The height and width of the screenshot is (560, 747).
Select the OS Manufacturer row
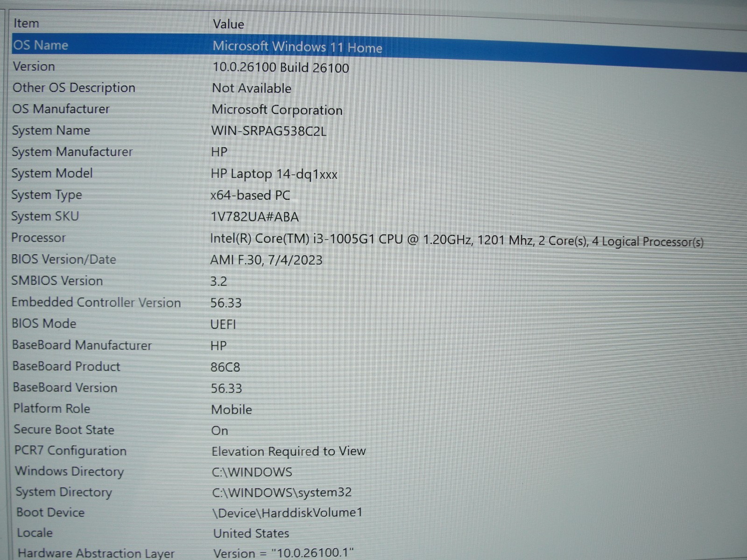point(61,109)
